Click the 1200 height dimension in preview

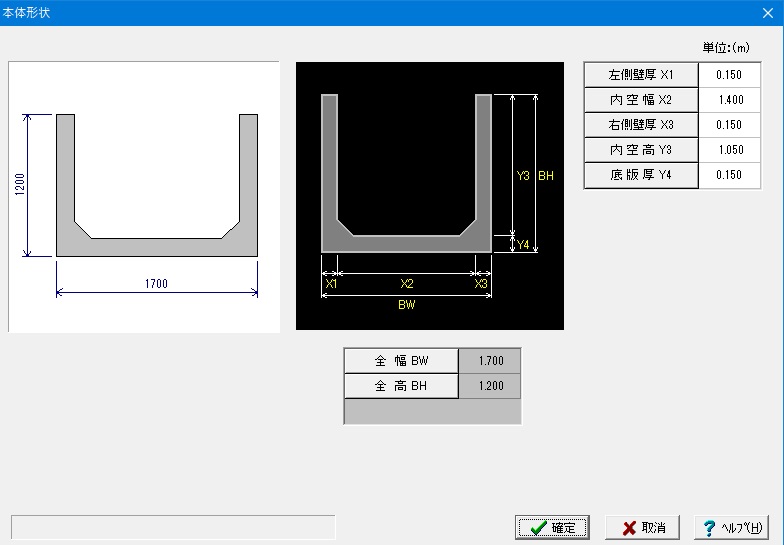[20, 184]
